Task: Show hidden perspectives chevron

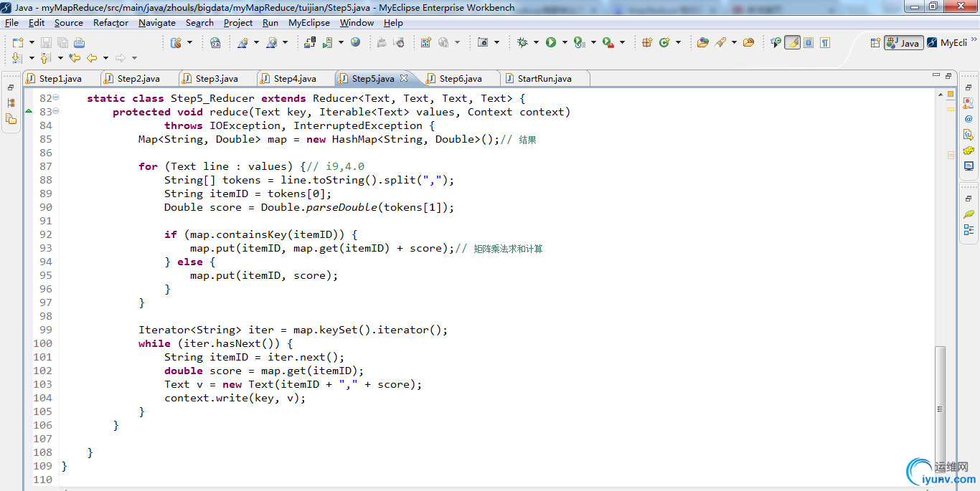Action: 974,39
